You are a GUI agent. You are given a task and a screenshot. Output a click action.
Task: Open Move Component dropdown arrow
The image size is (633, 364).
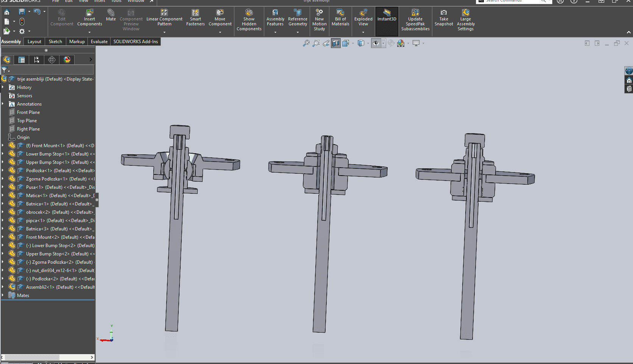click(220, 32)
